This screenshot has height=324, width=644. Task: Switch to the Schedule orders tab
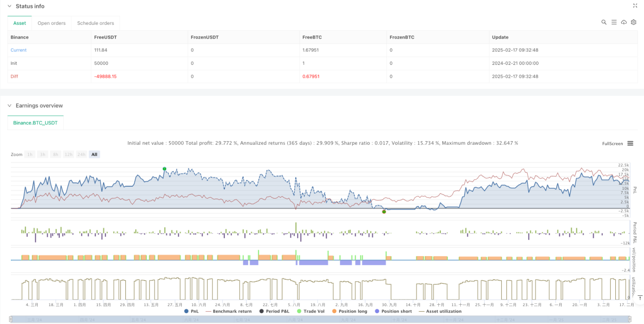96,23
